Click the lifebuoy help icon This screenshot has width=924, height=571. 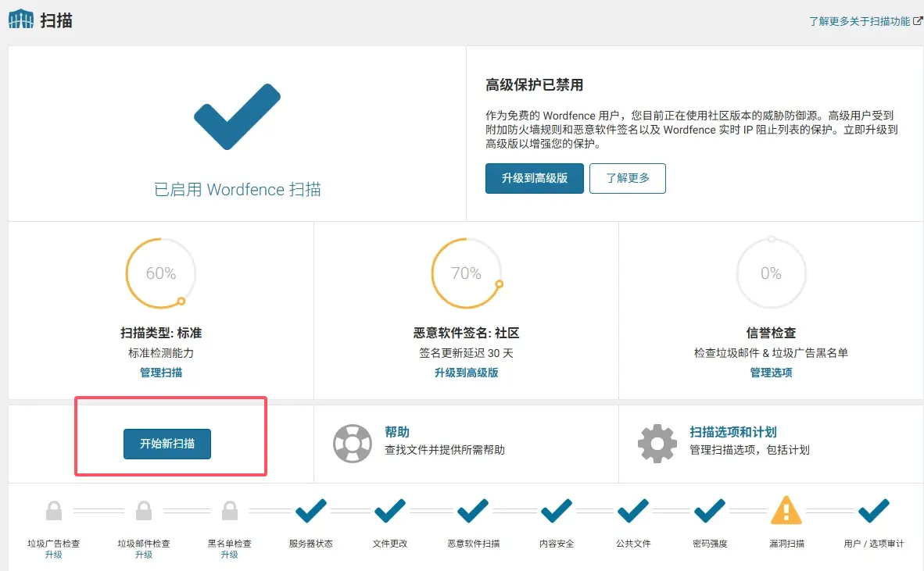(353, 443)
